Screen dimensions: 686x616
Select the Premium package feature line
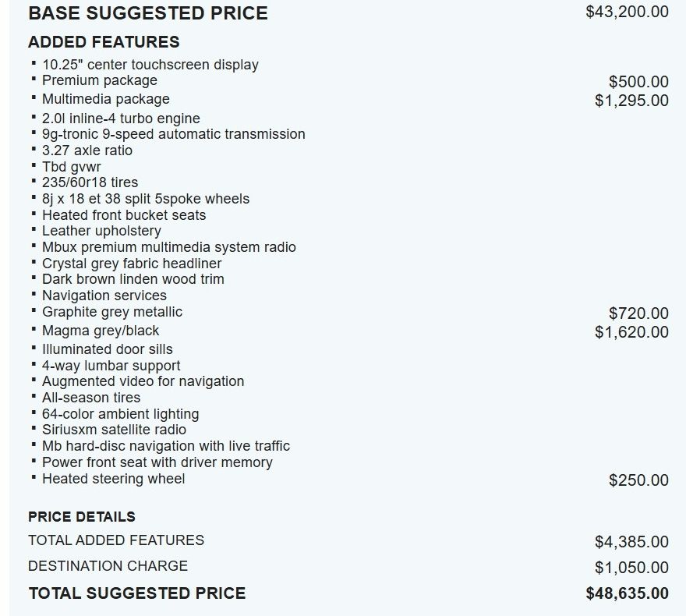100,80
